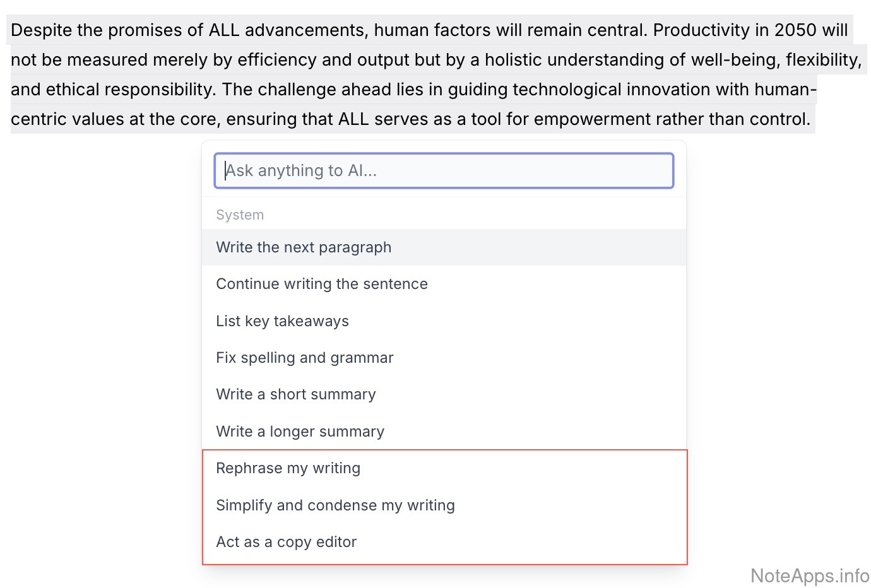
Task: Click "Rephrase my writing" option
Action: point(288,468)
